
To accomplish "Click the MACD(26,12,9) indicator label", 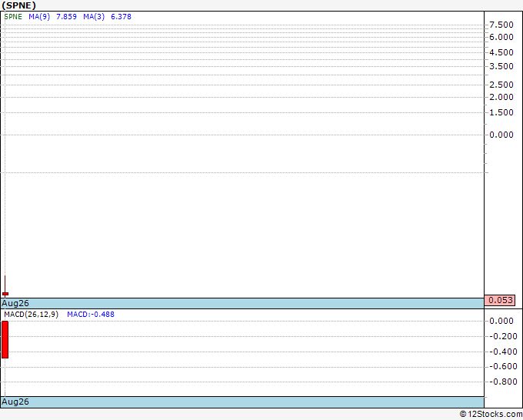I will click(31, 315).
